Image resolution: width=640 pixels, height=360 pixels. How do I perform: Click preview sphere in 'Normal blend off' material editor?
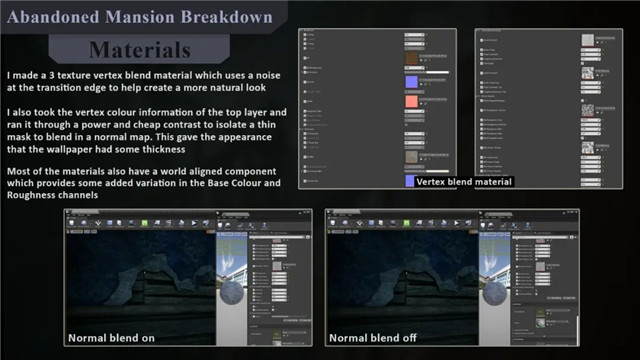(x=495, y=293)
